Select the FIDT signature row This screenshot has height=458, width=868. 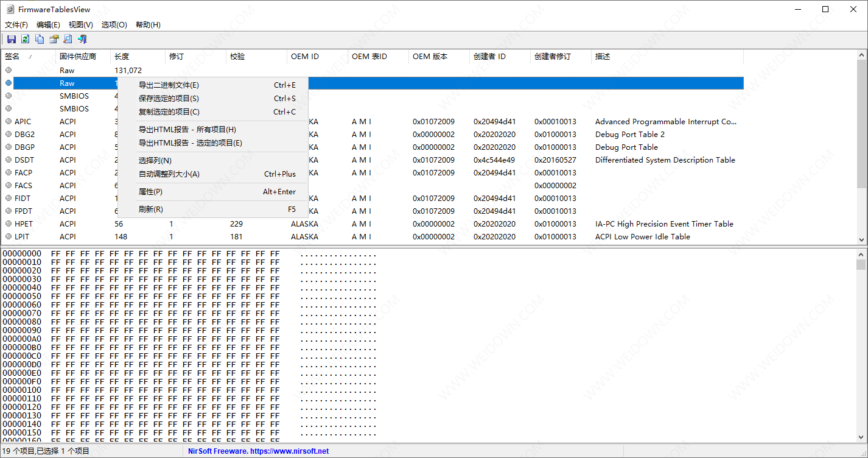[23, 199]
